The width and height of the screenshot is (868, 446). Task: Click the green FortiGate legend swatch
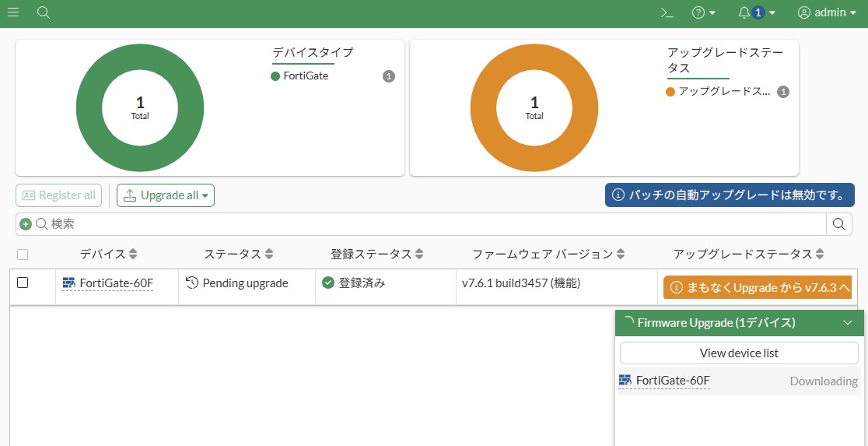point(275,76)
